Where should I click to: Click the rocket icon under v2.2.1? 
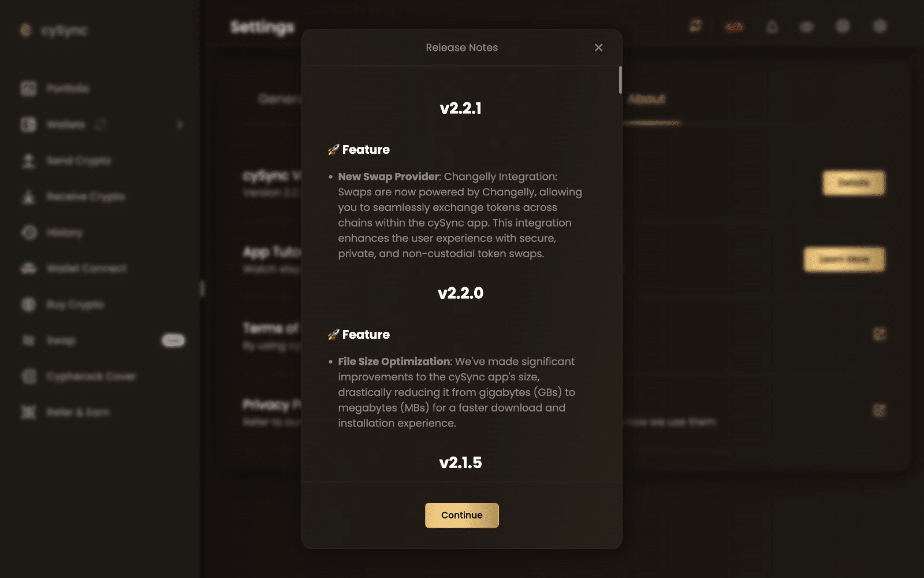(333, 150)
